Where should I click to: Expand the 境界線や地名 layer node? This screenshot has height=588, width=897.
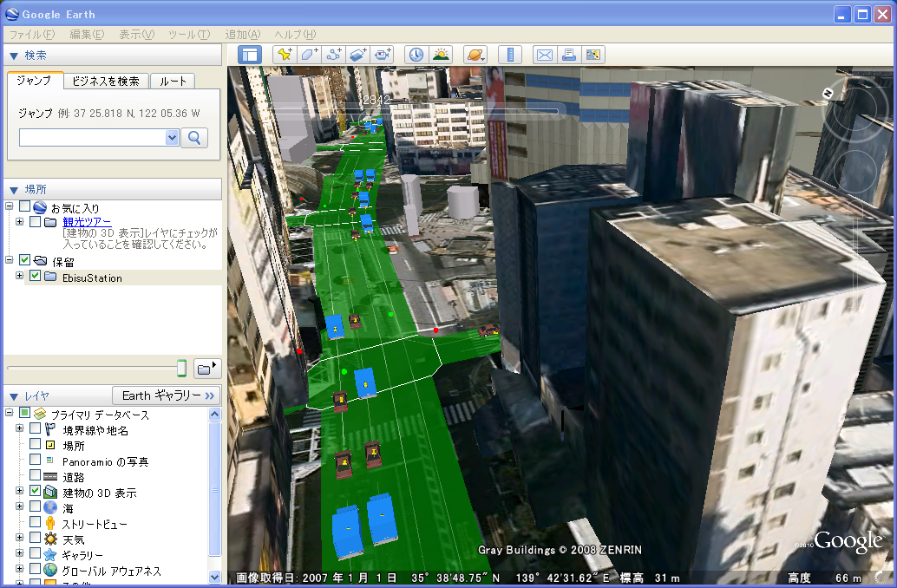pos(19,428)
